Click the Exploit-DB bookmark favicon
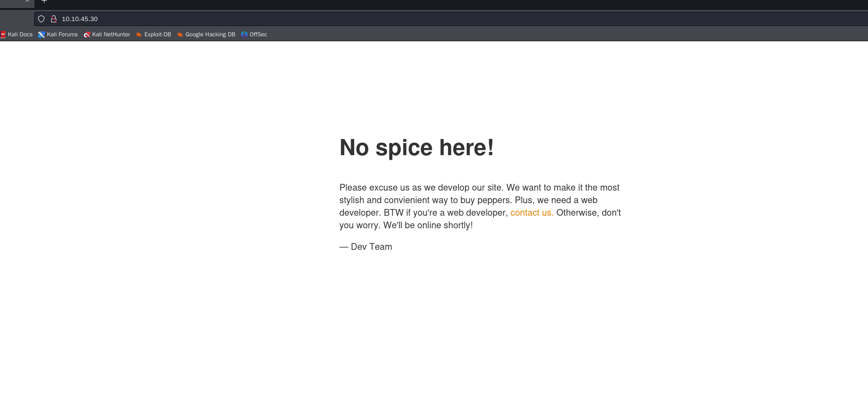This screenshot has height=396, width=868. [x=139, y=35]
